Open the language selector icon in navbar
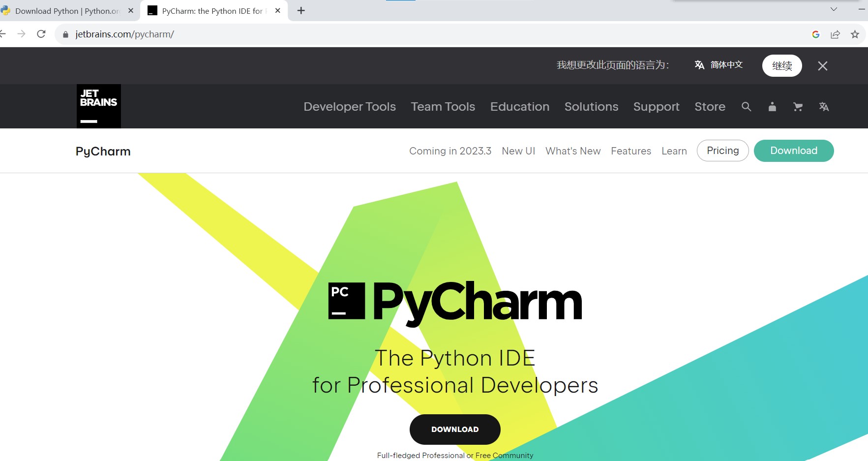Screen dimensions: 868x461 tap(824, 107)
